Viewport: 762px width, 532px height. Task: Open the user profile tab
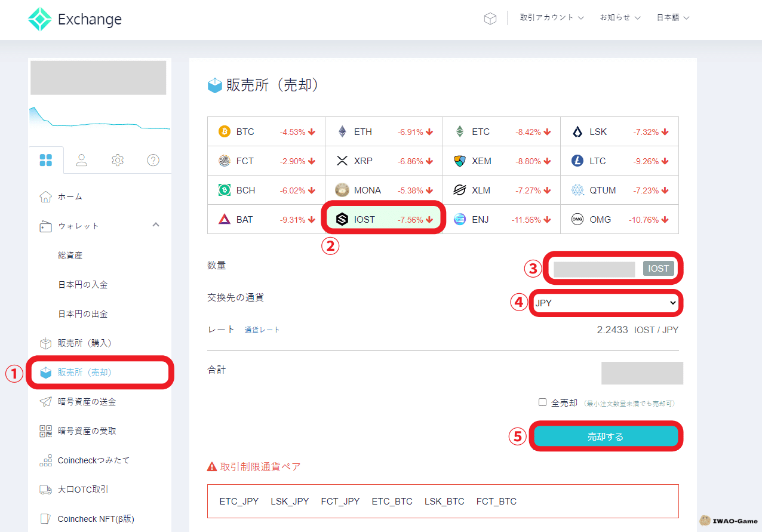(82, 160)
